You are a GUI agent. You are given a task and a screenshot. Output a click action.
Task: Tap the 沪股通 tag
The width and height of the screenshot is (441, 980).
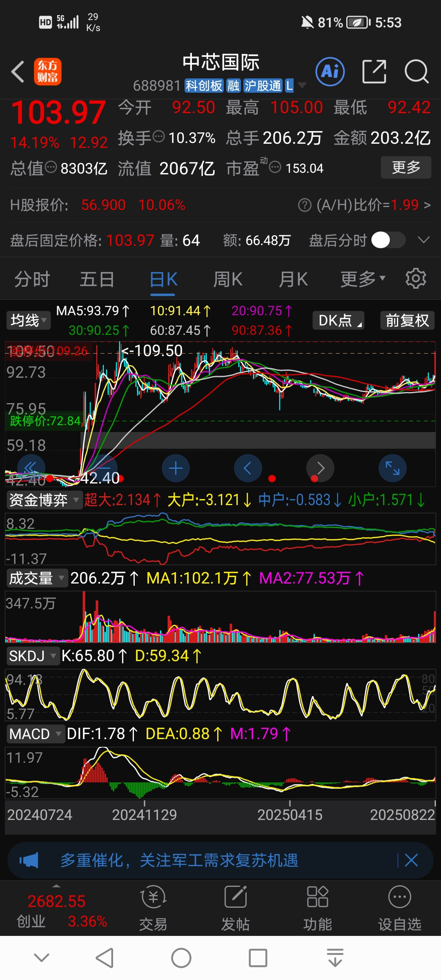tap(263, 86)
